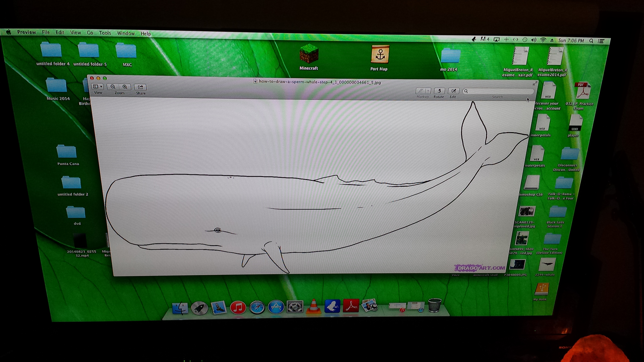
Task: Open the Markup dropdown arrow
Action: (429, 91)
